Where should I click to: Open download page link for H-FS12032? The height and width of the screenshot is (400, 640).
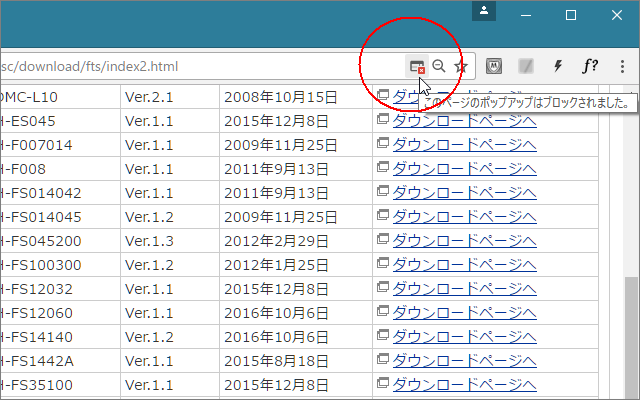[x=464, y=289]
